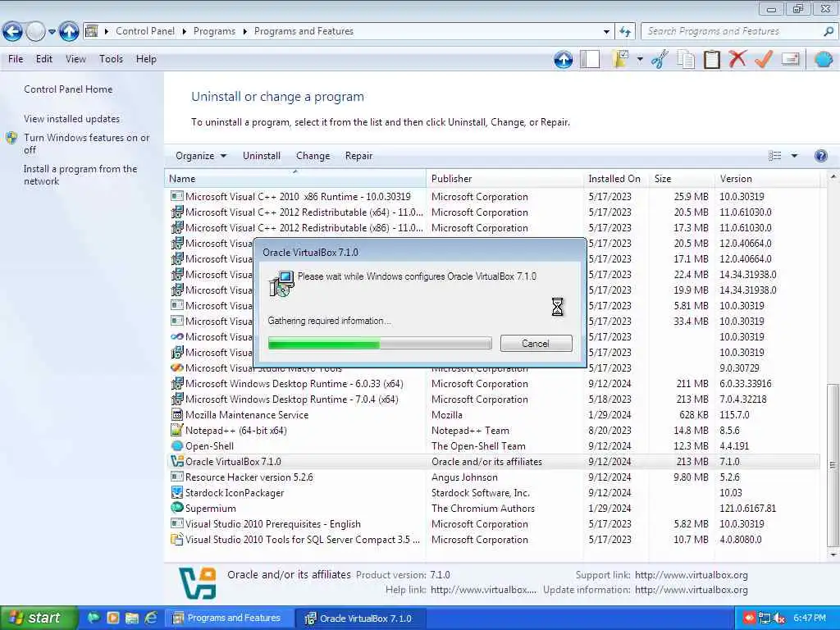The width and height of the screenshot is (840, 630).
Task: Open the Edit menu
Action: [x=44, y=59]
